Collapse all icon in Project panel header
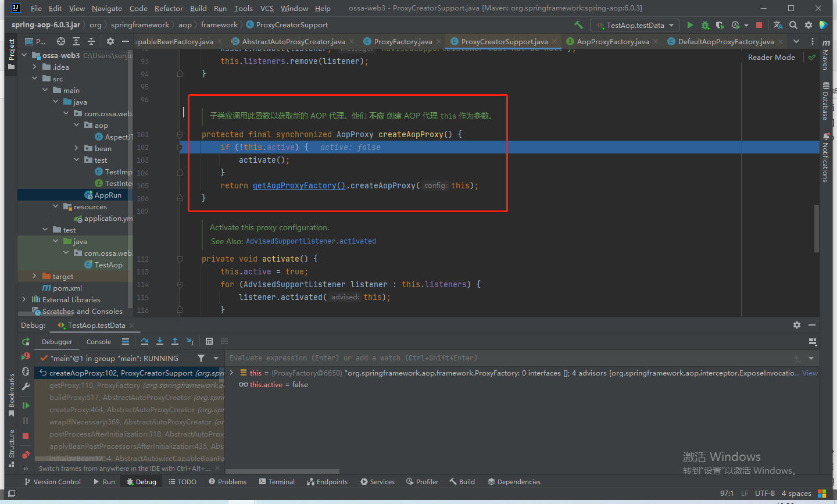The height and width of the screenshot is (504, 837). click(x=91, y=41)
